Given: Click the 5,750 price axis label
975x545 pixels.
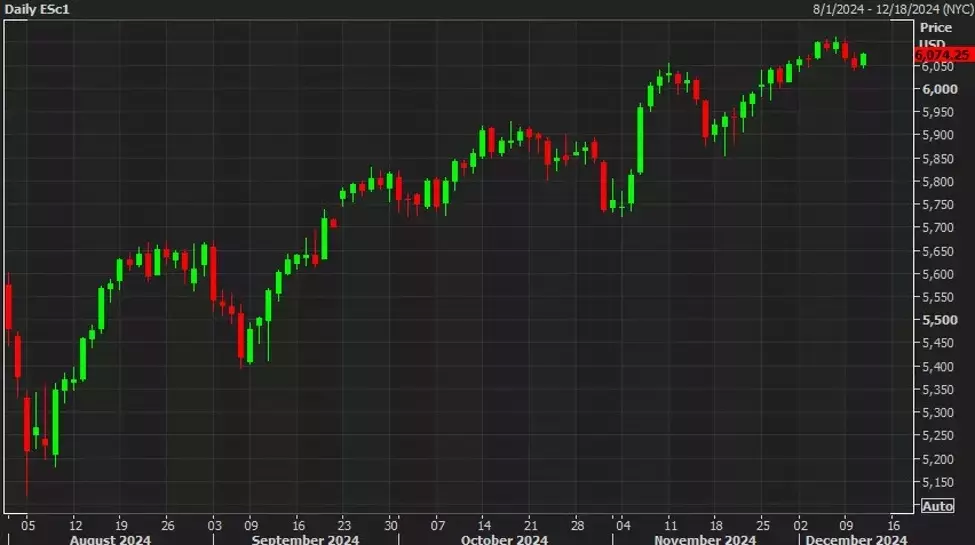Looking at the screenshot, I should [937, 204].
